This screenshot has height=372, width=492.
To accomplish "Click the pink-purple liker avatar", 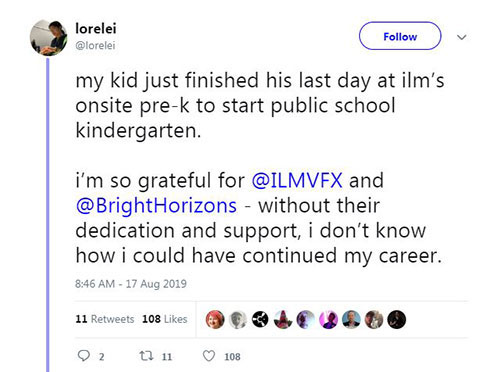I will (x=328, y=319).
